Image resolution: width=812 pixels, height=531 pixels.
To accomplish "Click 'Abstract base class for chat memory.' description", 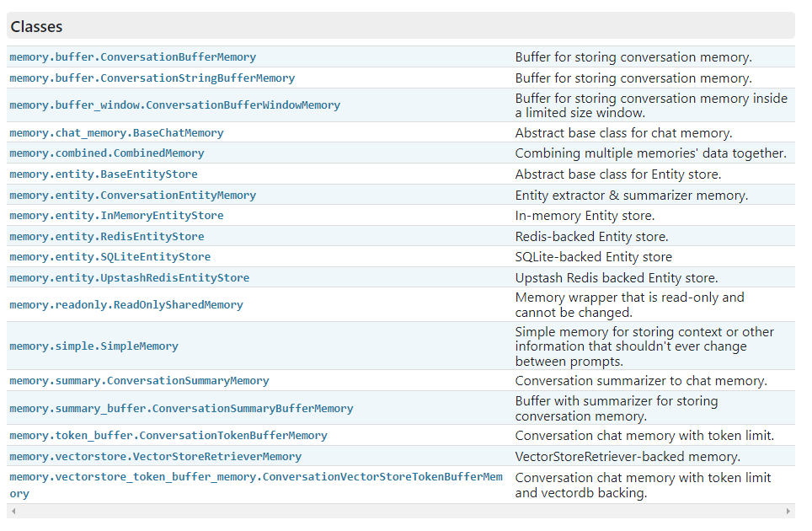I will 623,133.
